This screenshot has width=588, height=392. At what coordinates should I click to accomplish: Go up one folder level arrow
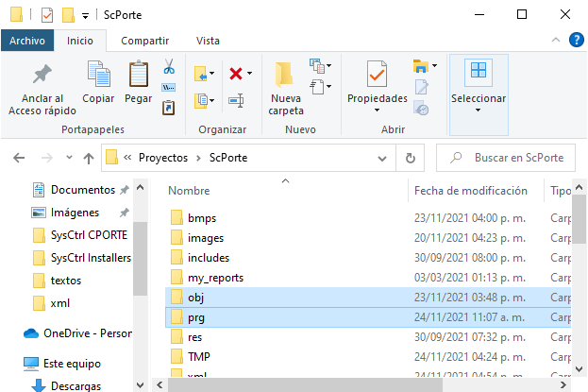coord(89,158)
